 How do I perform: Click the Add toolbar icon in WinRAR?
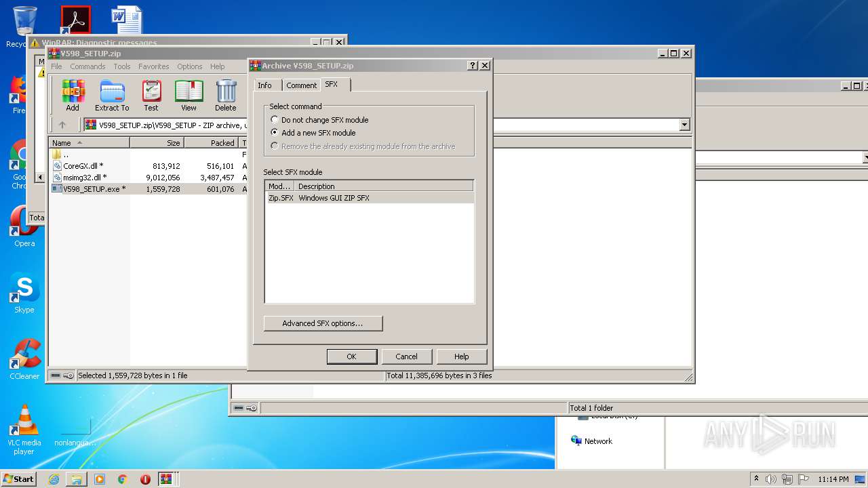(x=73, y=96)
